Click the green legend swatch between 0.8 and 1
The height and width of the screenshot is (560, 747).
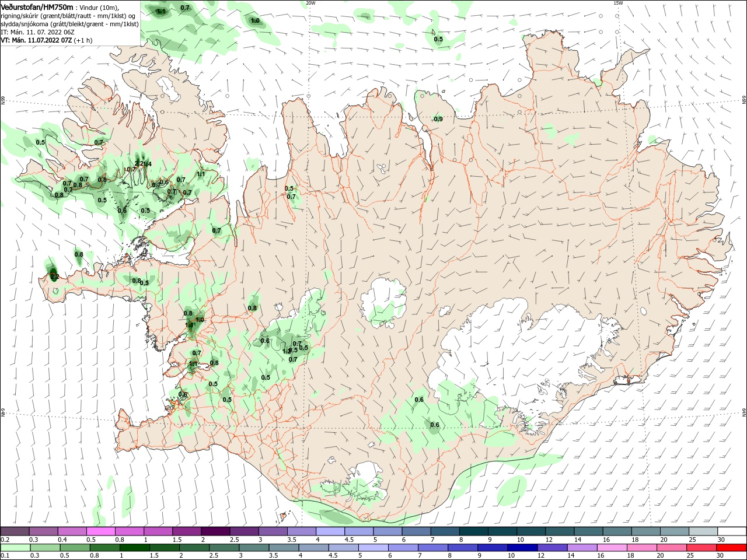coord(104,548)
